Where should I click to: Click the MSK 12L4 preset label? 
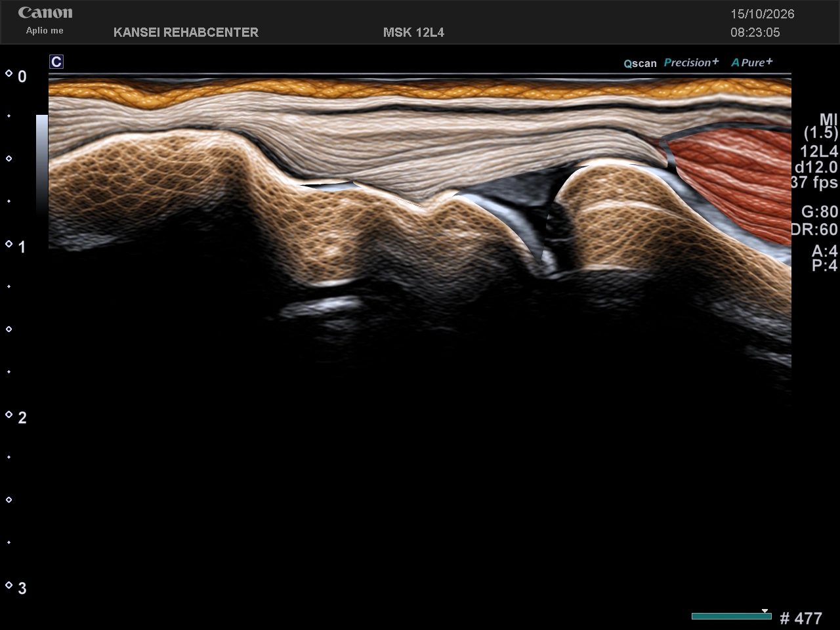[413, 32]
